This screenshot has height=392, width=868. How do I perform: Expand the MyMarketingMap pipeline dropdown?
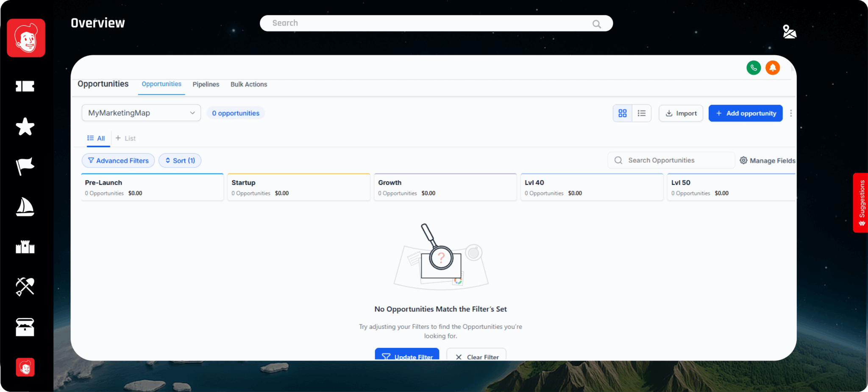141,113
